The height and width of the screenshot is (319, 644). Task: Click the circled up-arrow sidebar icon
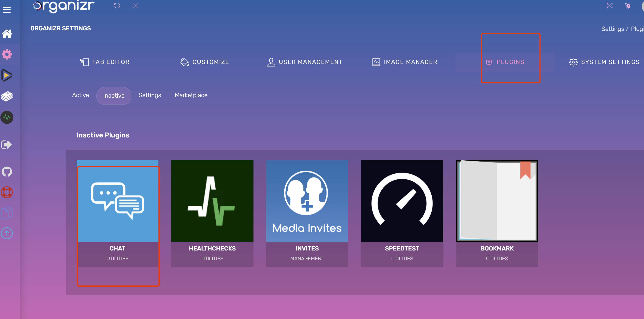7,233
